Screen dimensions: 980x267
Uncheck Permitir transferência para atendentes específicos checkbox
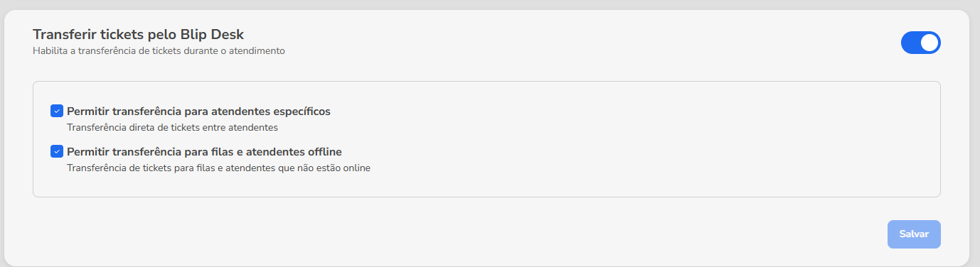click(57, 111)
